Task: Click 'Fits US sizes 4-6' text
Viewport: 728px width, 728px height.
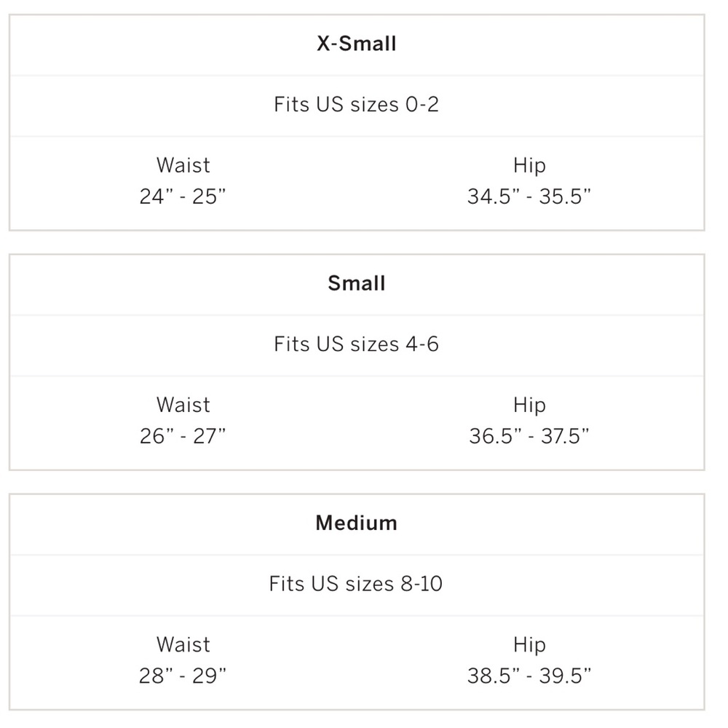Action: pyautogui.click(x=357, y=344)
